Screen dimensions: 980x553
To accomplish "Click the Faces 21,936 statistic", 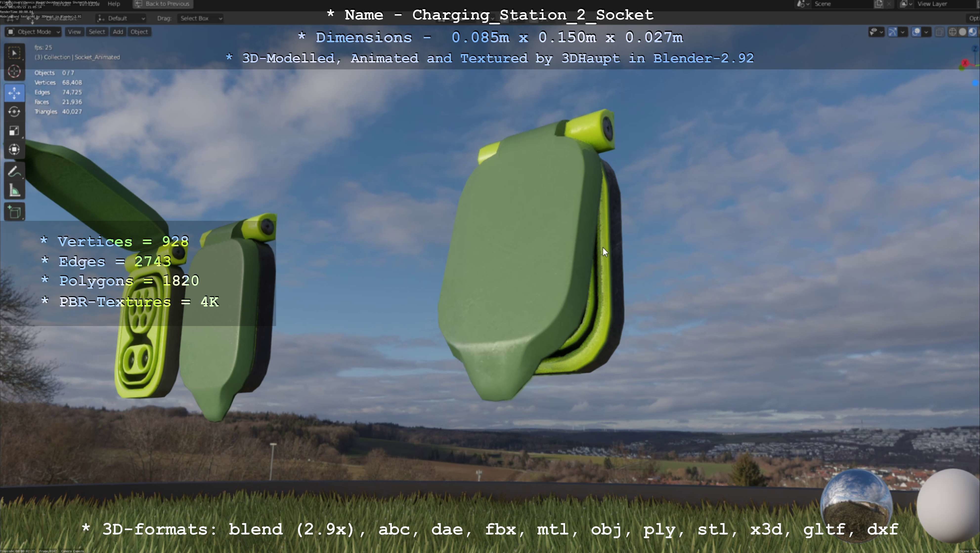I will tap(58, 102).
